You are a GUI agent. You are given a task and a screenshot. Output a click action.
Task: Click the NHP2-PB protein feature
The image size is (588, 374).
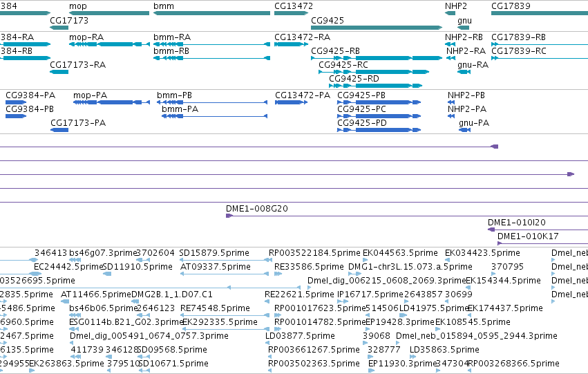[x=451, y=102]
